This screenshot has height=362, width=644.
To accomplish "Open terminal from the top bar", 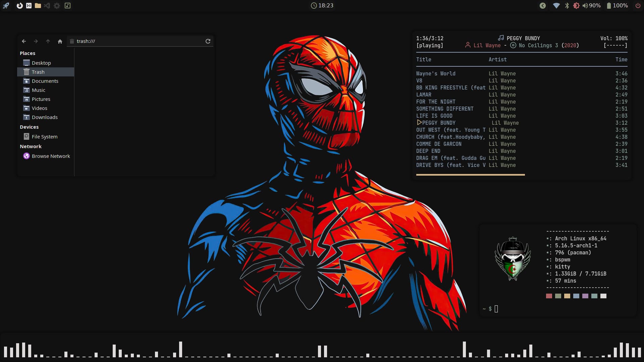I will coord(29,6).
